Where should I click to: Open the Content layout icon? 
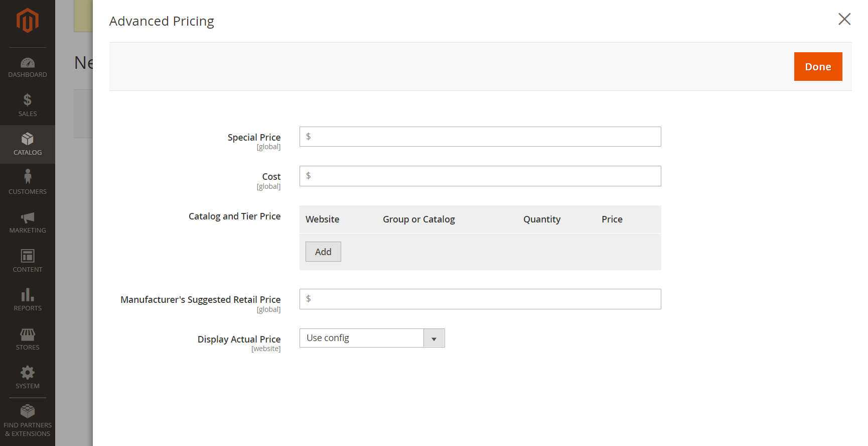tap(28, 256)
